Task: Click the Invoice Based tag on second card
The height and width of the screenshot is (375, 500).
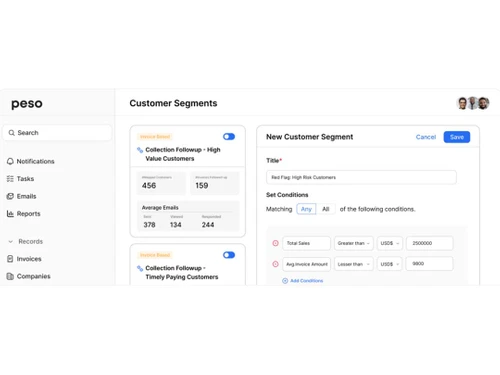Action: [155, 255]
